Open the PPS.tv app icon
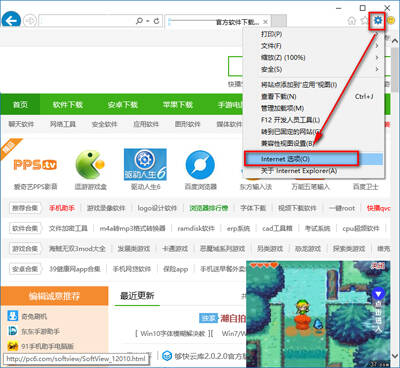Screen dimensions: 400x368 point(35,165)
